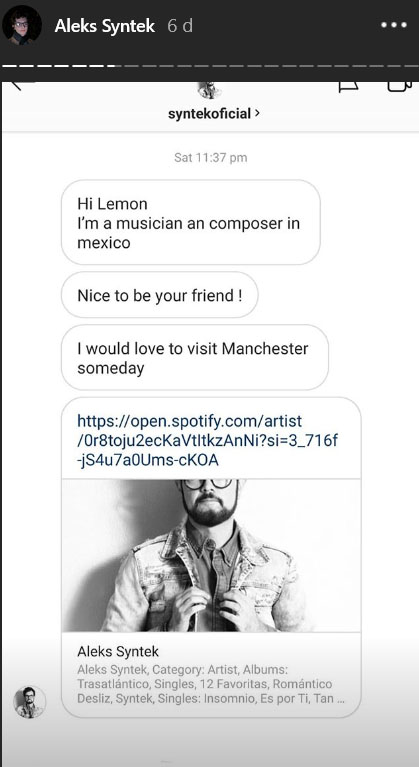Open the Aleks Syntek story author name
419x767 pixels.
click(105, 26)
